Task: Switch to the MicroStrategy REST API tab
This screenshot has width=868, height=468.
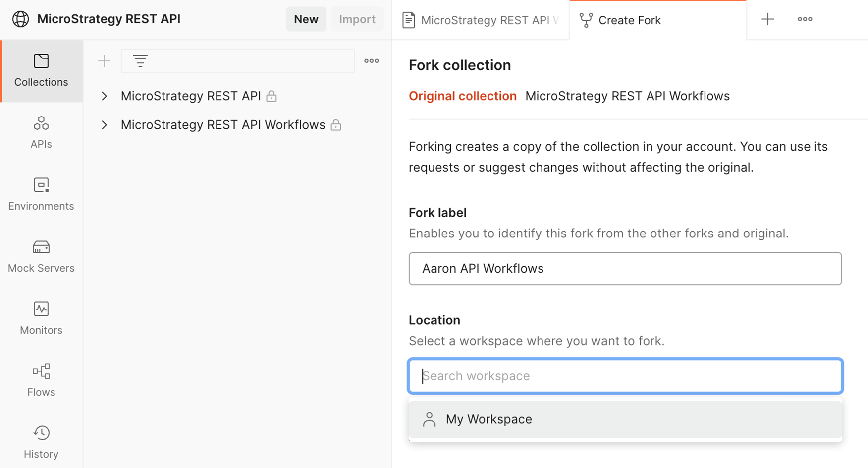Action: pos(481,20)
